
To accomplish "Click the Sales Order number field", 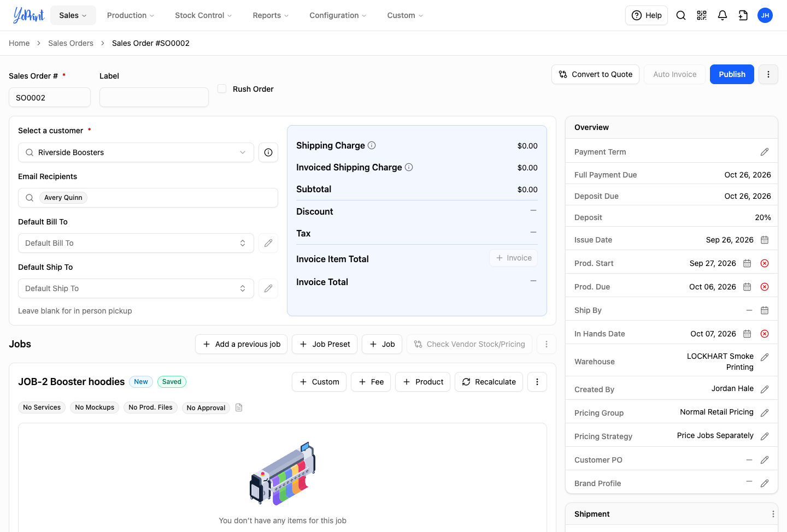I will (x=50, y=97).
